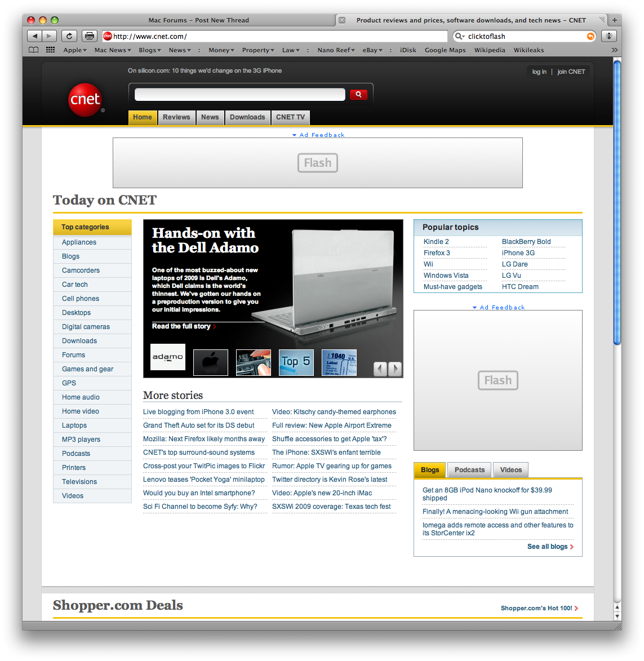
Task: Open silicon.com 3G iPhone headline
Action: 205,71
